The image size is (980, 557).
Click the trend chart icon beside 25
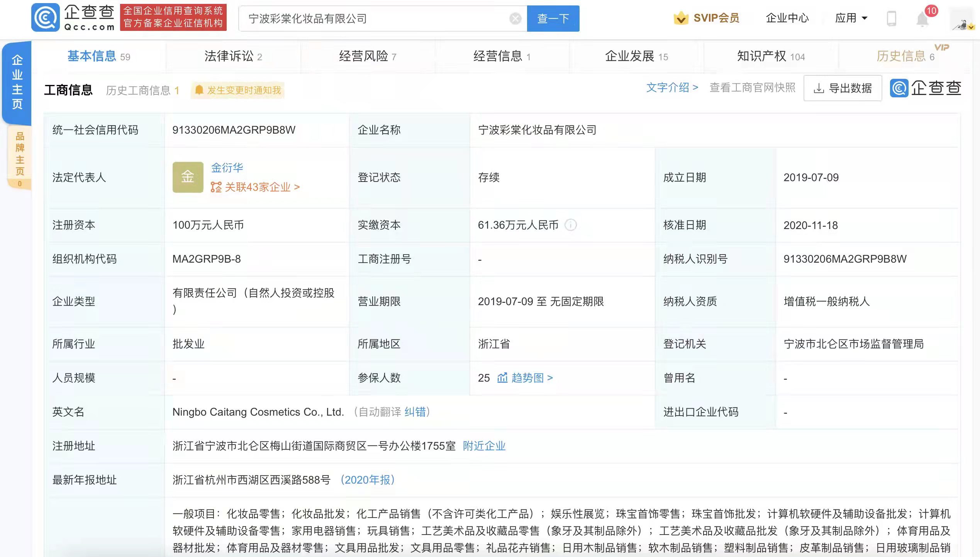pyautogui.click(x=502, y=377)
